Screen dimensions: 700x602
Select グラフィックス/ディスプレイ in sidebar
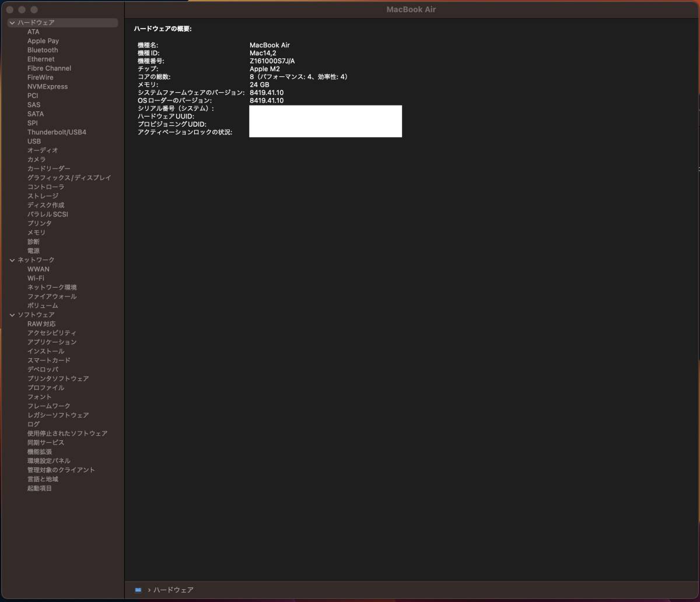69,178
